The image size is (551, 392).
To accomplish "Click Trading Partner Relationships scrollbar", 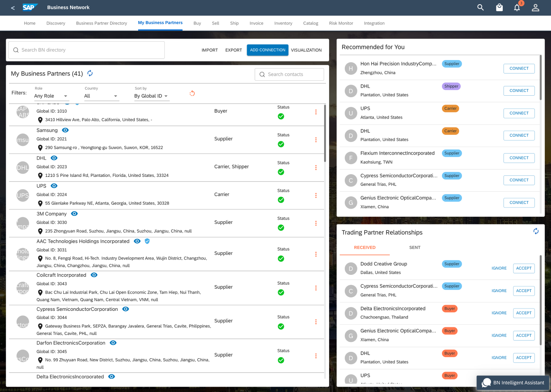I will click(541, 301).
